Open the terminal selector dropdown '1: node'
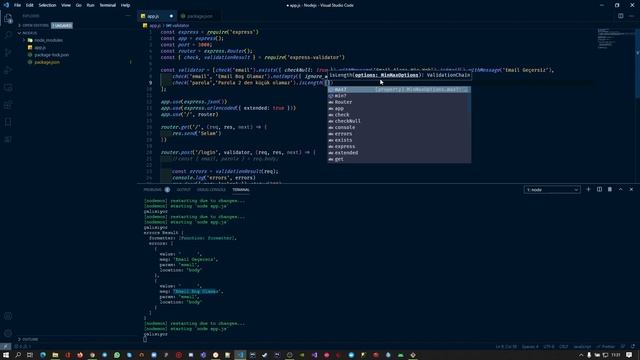This screenshot has width=640, height=360. tap(552, 189)
